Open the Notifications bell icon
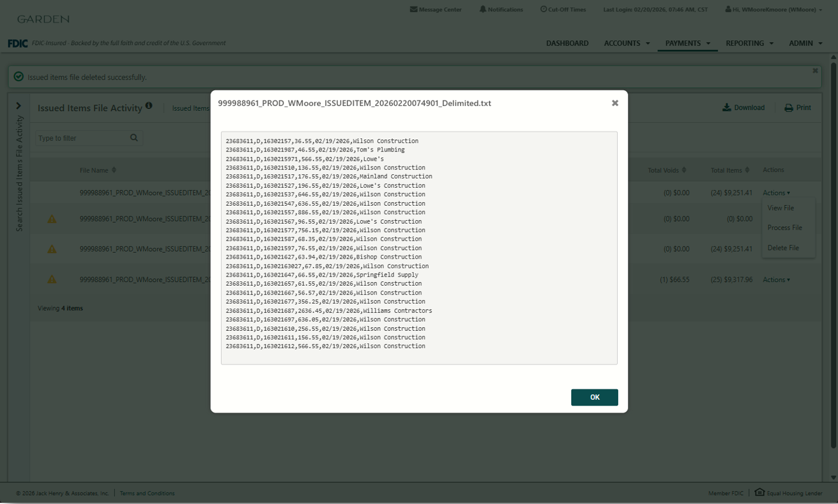This screenshot has height=504, width=838. tap(483, 10)
